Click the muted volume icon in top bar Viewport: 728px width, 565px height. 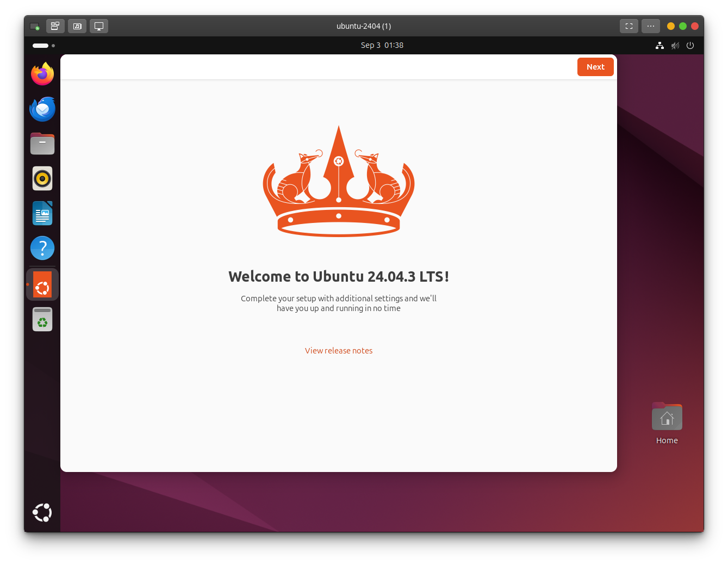[x=675, y=46]
